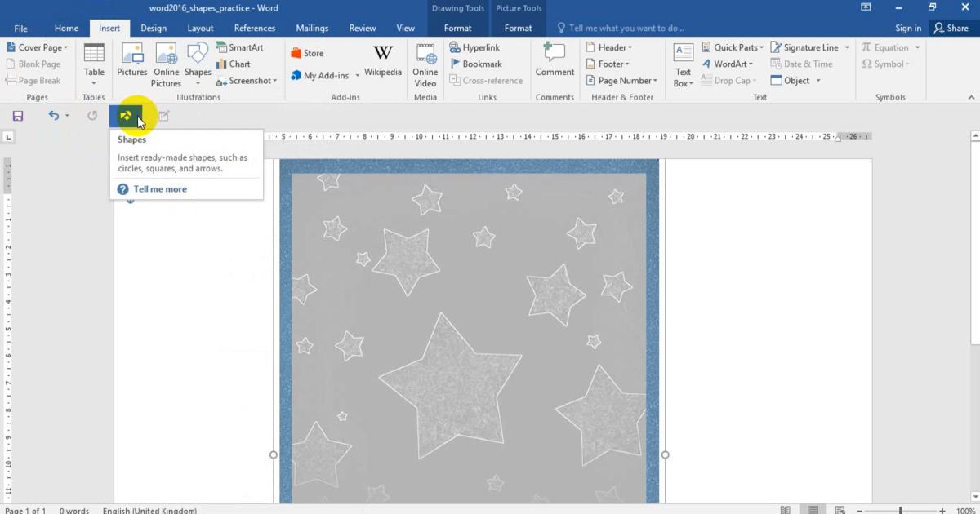This screenshot has width=980, height=514.
Task: Open the Page Number dropdown
Action: (622, 81)
